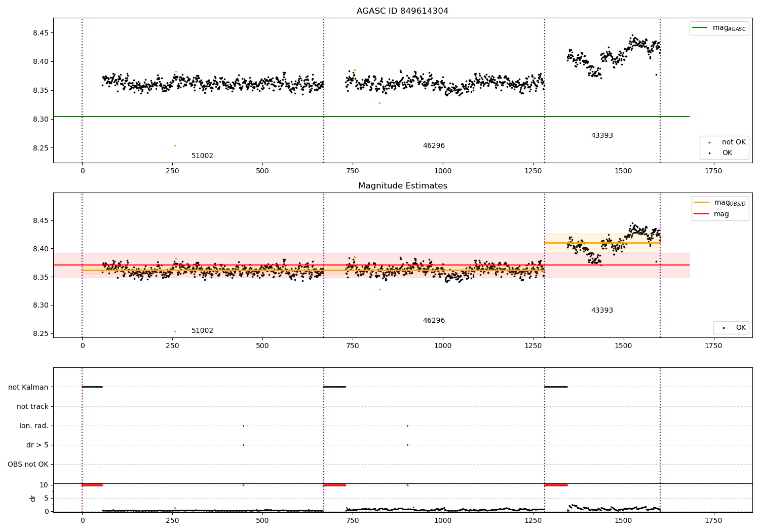This screenshot has height=532, width=760.
Task: Click the orange outlier at 8.25 in top plot
Action: (175, 145)
